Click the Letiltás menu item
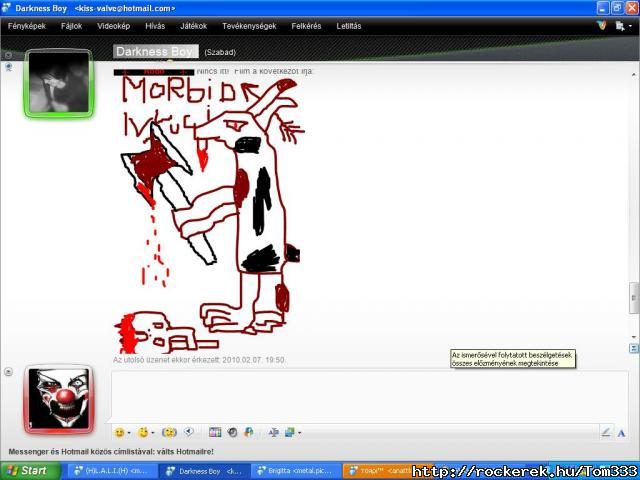This screenshot has height=480, width=640. (x=349, y=26)
